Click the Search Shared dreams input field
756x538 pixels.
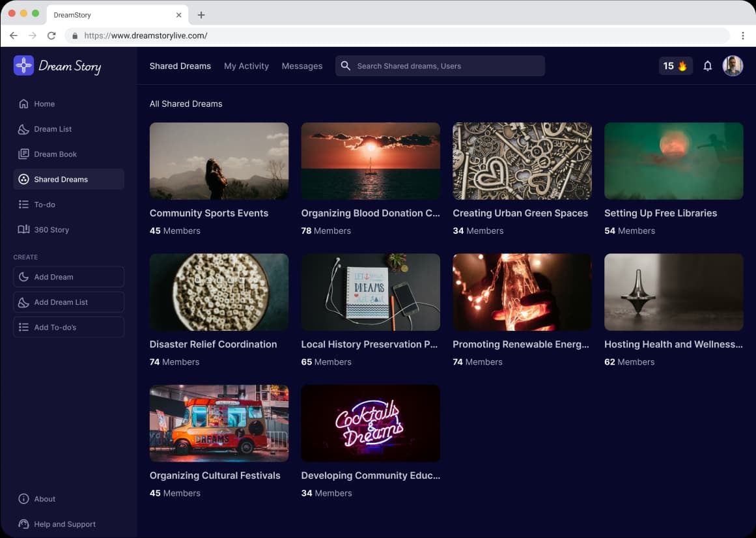point(440,66)
